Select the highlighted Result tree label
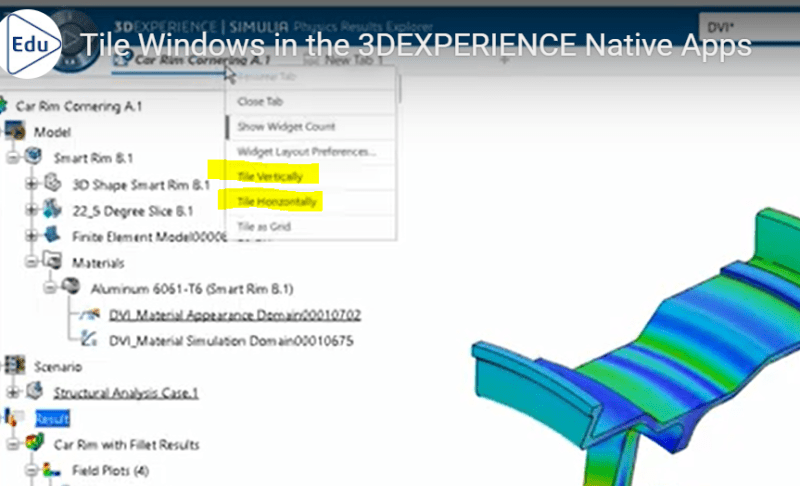 click(x=52, y=419)
